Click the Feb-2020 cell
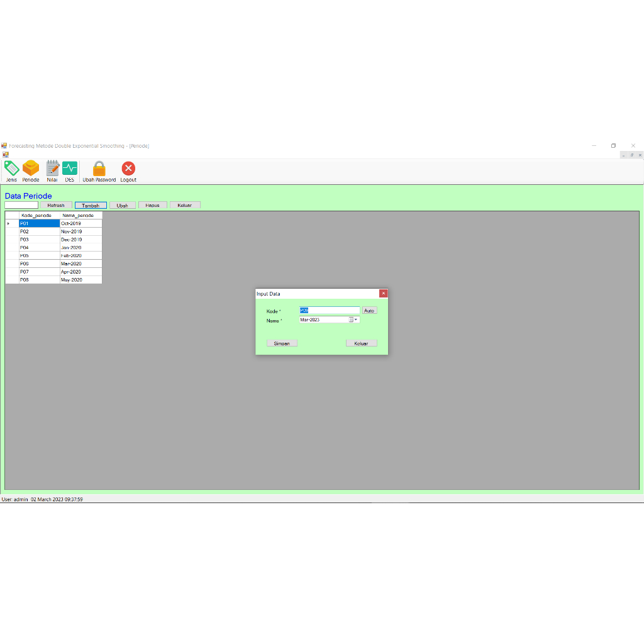 80,255
